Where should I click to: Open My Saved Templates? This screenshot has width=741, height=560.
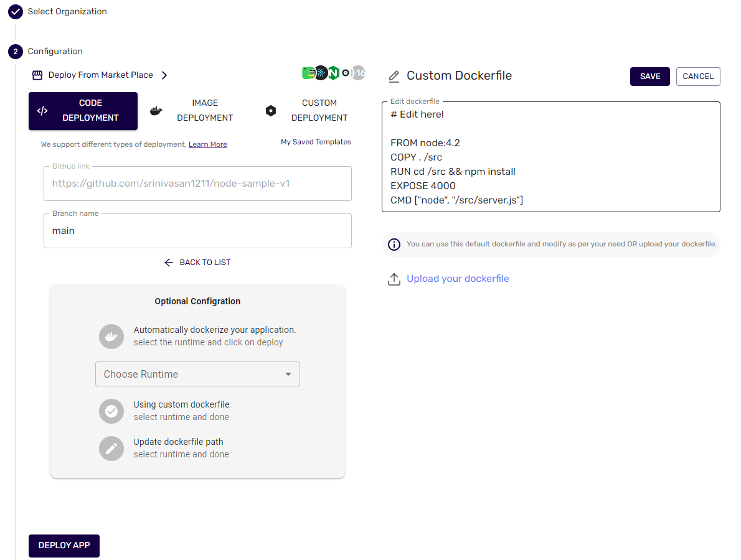[316, 142]
